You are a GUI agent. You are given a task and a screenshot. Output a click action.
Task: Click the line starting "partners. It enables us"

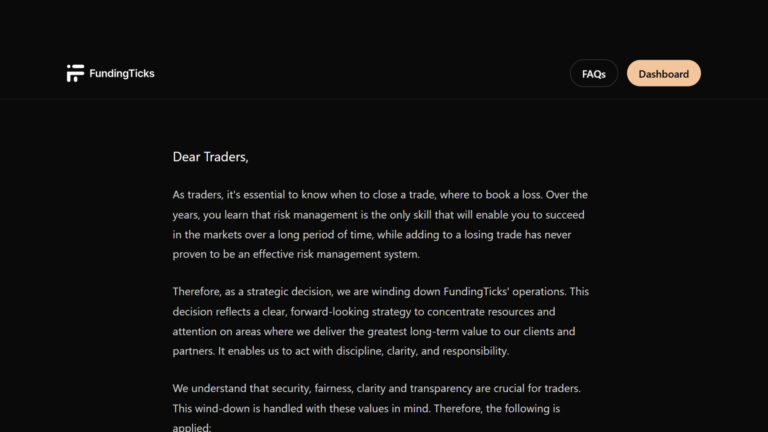click(340, 351)
